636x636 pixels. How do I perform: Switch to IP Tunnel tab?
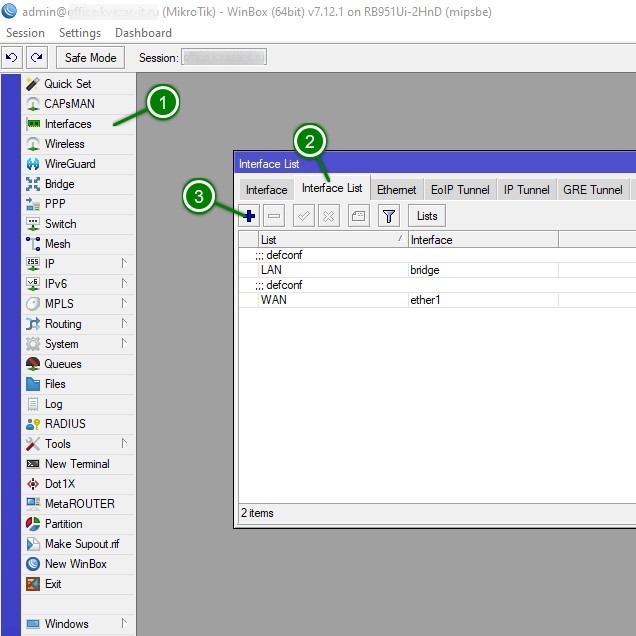point(526,190)
